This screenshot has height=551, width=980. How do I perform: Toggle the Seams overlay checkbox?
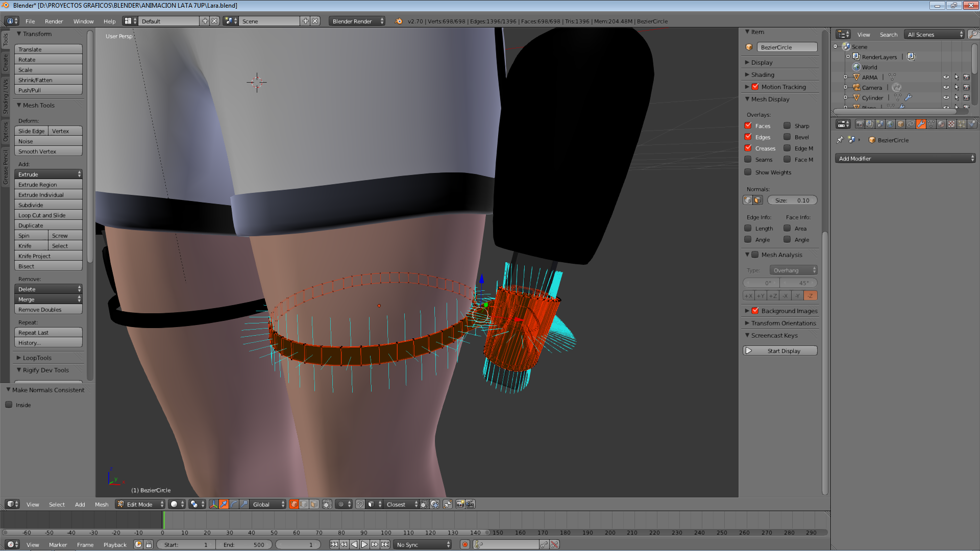pos(748,159)
